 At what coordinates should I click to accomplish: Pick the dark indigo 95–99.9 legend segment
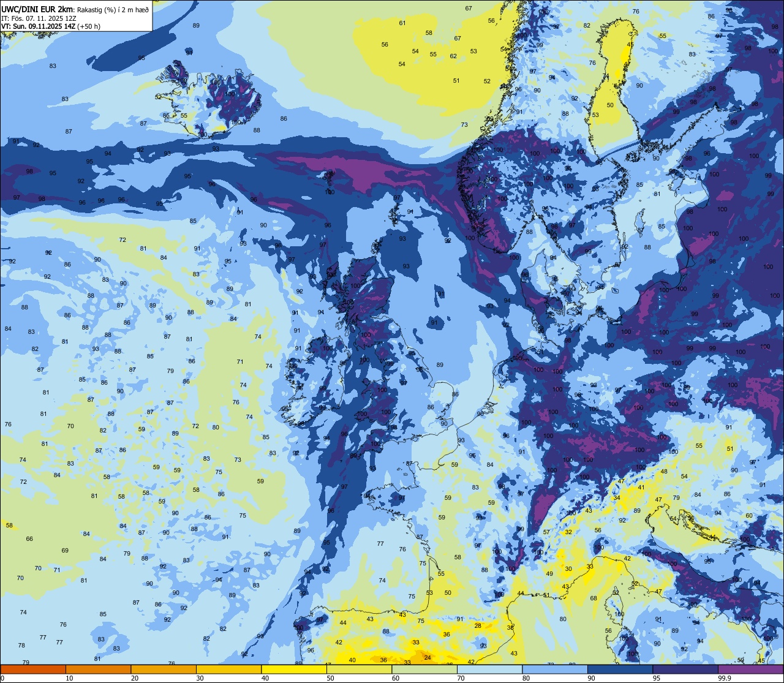[685, 669]
